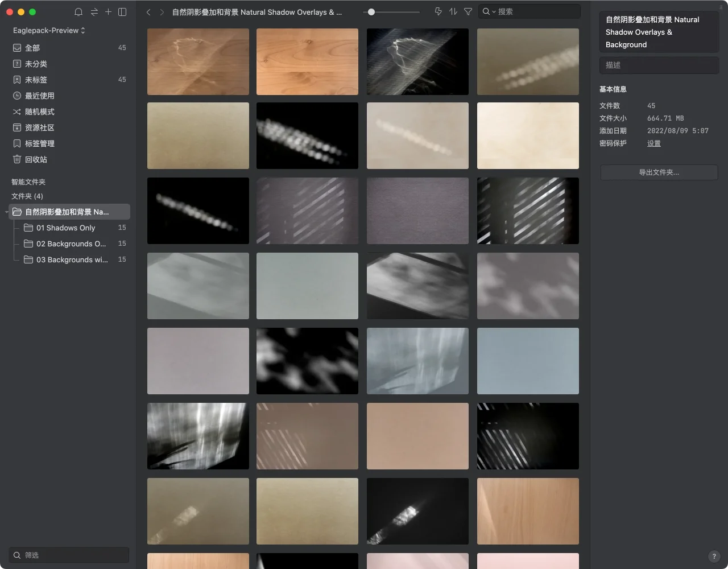Click the folder name field in inspector
Viewport: 728px width, 569px height.
click(x=659, y=32)
